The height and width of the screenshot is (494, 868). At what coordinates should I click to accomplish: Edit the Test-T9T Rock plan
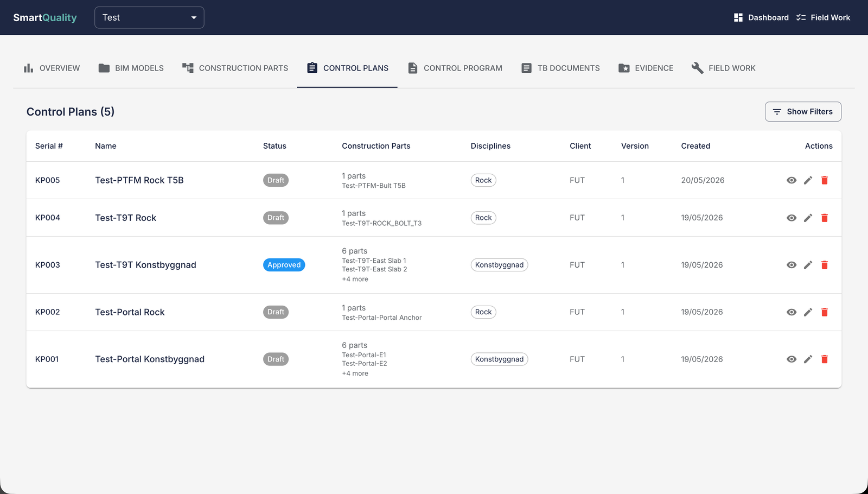808,218
